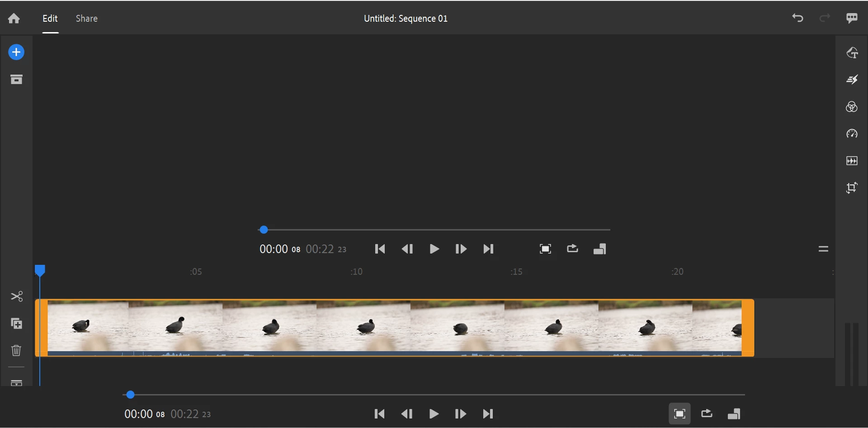Viewport: 868px width, 428px height.
Task: Step forward one frame in preview controls
Action: point(461,249)
